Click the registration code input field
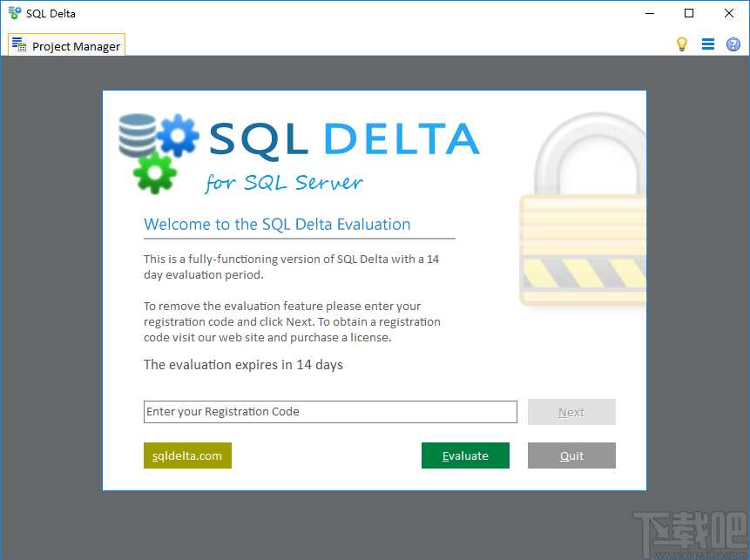 coord(330,412)
